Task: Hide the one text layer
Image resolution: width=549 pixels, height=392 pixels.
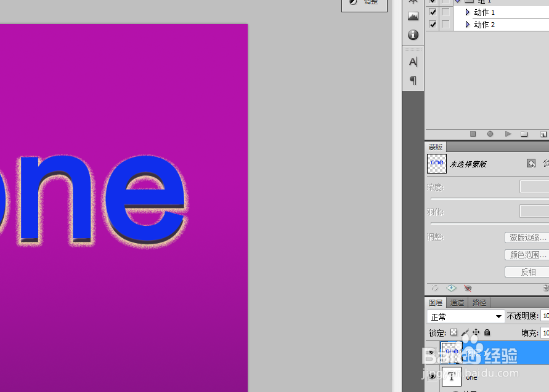Action: [432, 376]
